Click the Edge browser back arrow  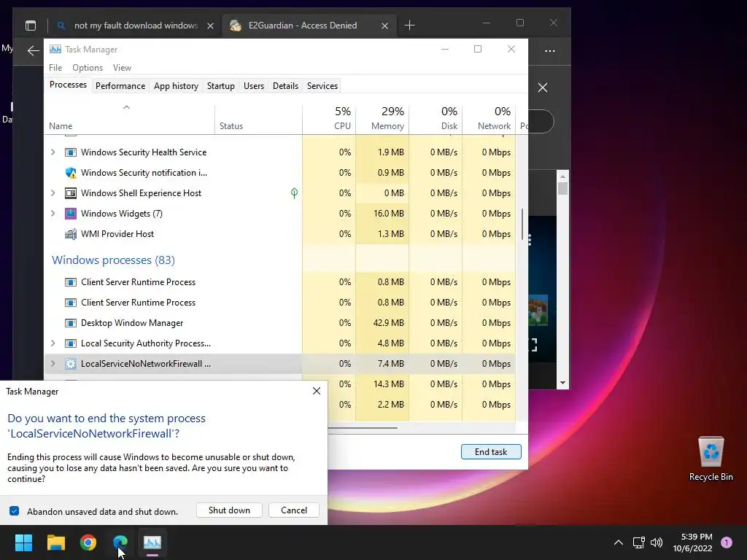[34, 50]
